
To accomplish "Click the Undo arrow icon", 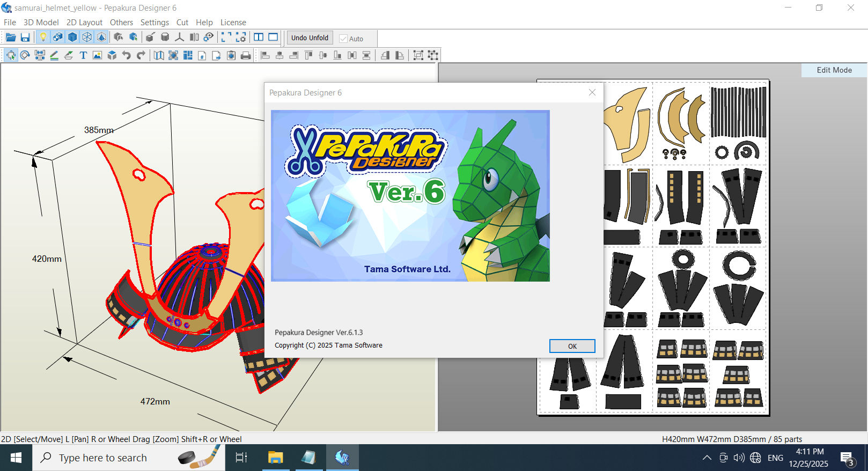I will [127, 55].
